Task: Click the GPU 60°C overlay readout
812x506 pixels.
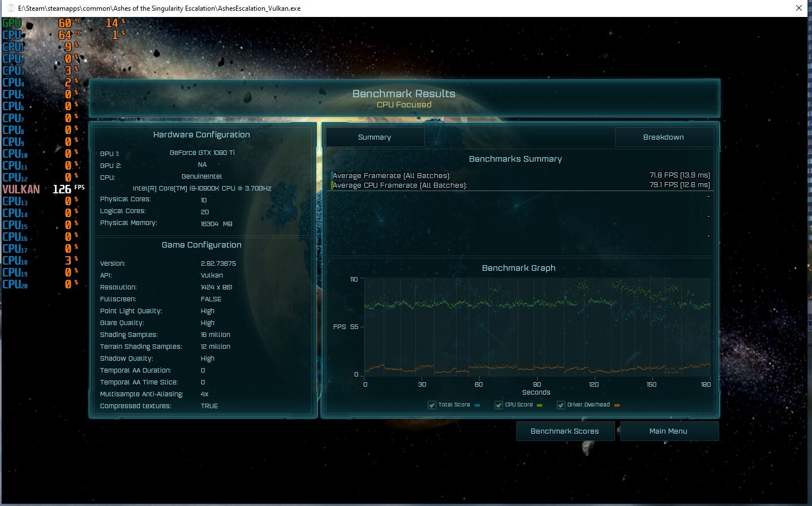Action: click(x=42, y=23)
